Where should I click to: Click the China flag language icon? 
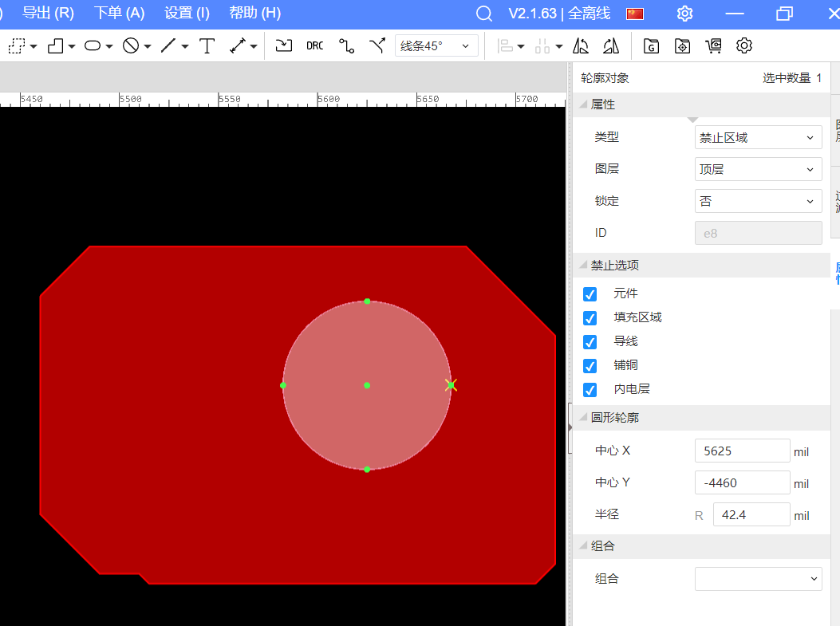click(x=635, y=14)
